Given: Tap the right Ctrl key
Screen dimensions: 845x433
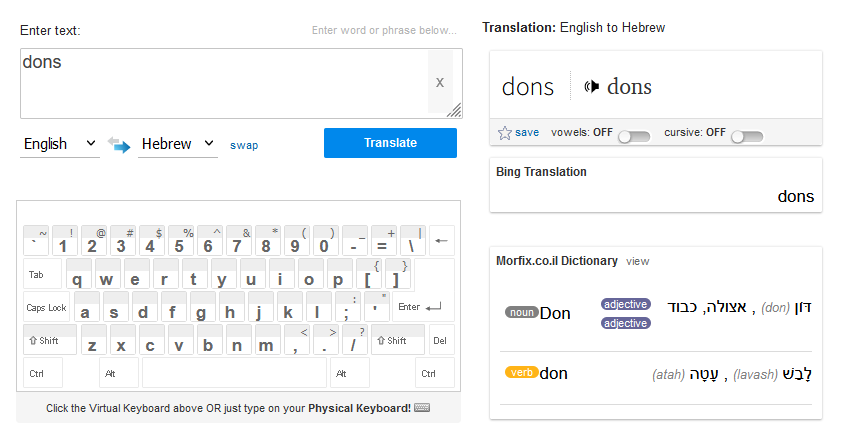Looking at the screenshot, I should point(434,373).
